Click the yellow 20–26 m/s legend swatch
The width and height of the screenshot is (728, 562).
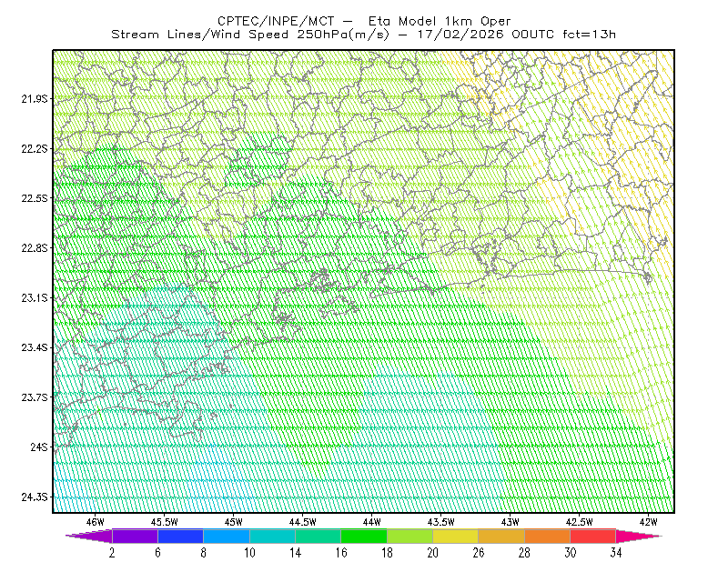click(456, 536)
